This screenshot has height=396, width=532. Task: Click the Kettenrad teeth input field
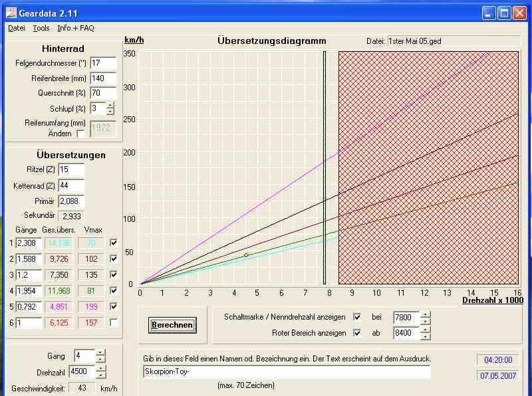tap(71, 186)
